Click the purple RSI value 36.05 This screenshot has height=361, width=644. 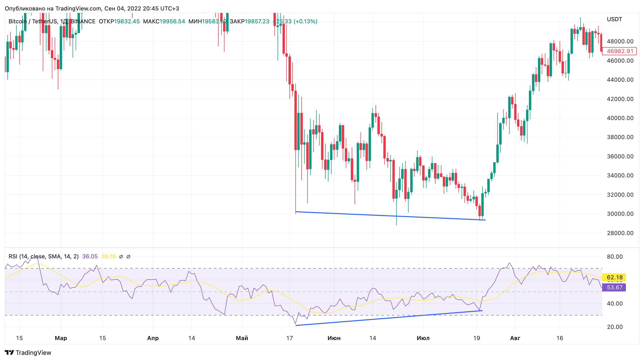[90, 256]
